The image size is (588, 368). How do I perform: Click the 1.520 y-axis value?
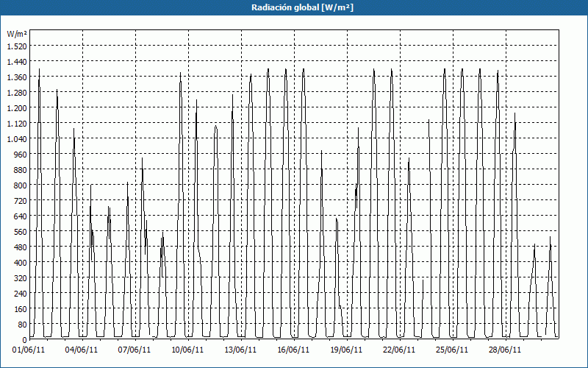click(x=17, y=46)
